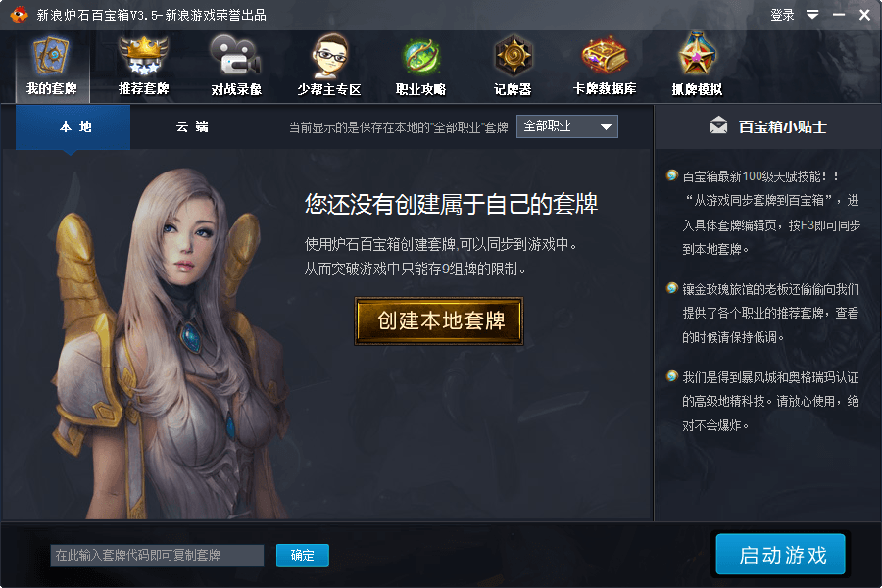Viewport: 882px width, 588px height.
Task: Click 登录 login link in title bar
Action: pyautogui.click(x=782, y=15)
